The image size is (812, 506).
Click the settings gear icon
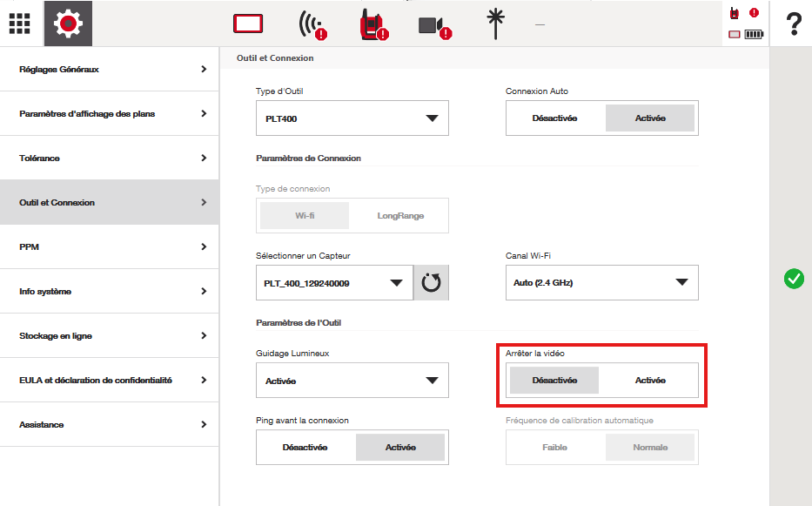(x=68, y=24)
